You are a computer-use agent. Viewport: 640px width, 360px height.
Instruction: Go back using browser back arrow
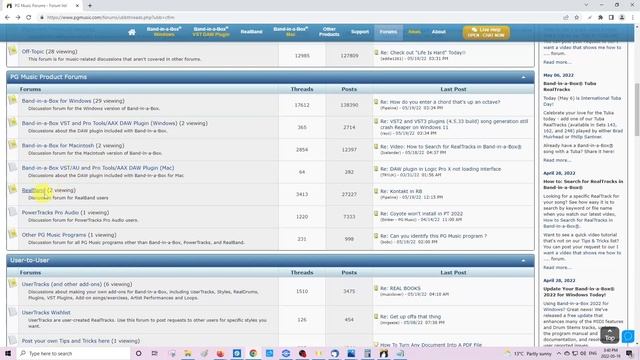tap(7, 18)
